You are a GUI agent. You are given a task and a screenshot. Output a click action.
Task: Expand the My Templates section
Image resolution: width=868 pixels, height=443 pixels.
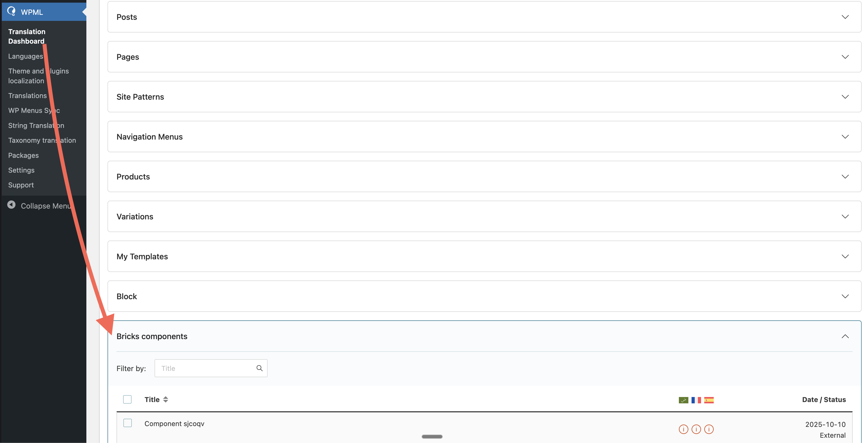tap(484, 256)
